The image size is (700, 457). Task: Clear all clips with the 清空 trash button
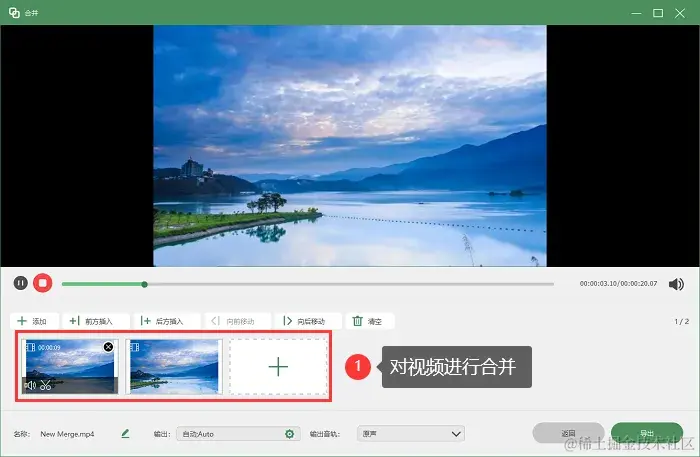point(370,321)
